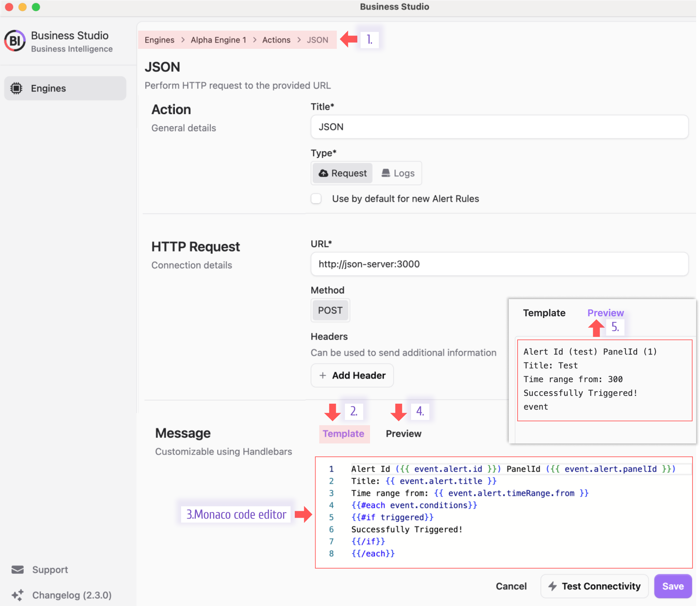Click the '{{/each}}' code line
700x606 pixels.
click(x=373, y=554)
